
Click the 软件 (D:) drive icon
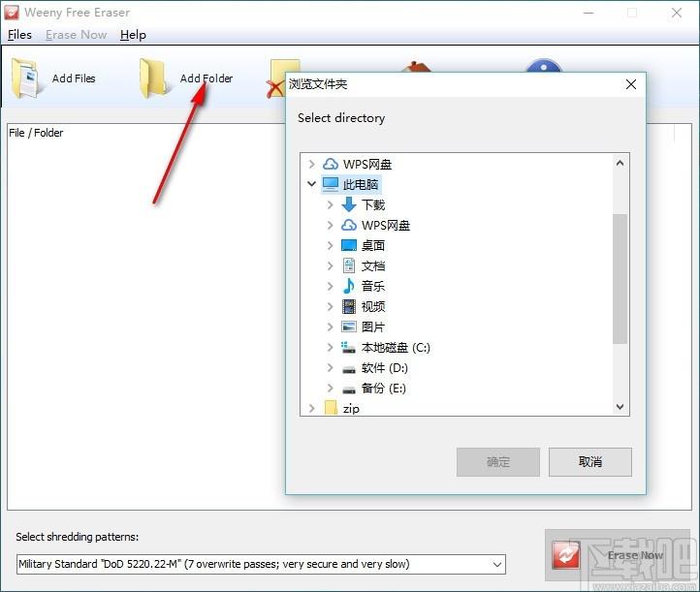(x=349, y=368)
